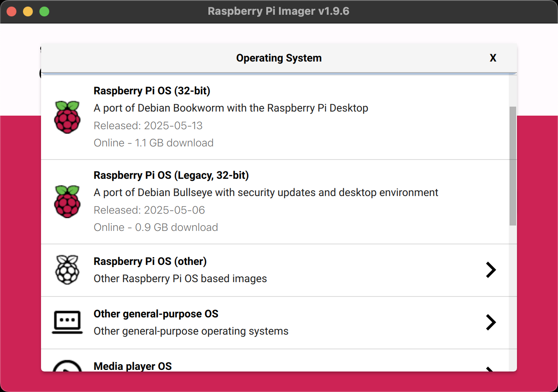Select the Other general-purpose OS heading
The height and width of the screenshot is (392, 558).
[156, 314]
